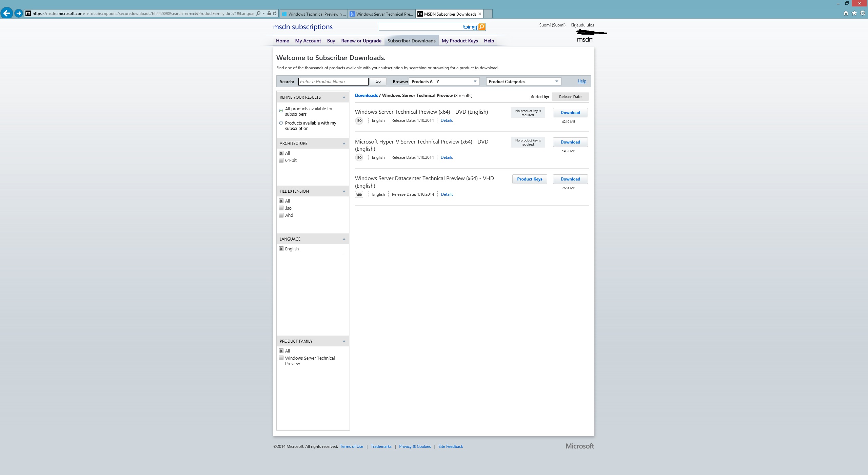Open Details for Hyper-V Server Technical Preview
Image resolution: width=868 pixels, height=475 pixels.
pos(447,157)
